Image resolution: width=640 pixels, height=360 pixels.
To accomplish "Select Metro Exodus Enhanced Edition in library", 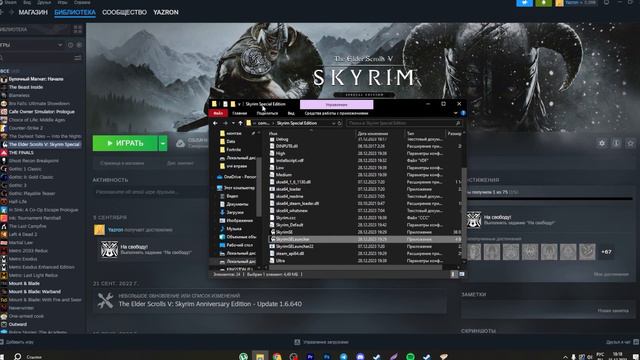I will tap(41, 267).
